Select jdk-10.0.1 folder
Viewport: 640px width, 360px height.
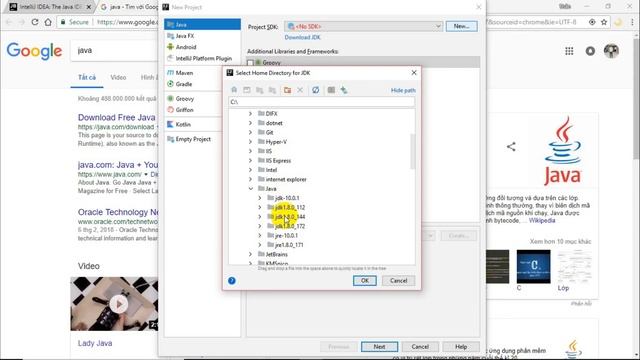coord(287,198)
